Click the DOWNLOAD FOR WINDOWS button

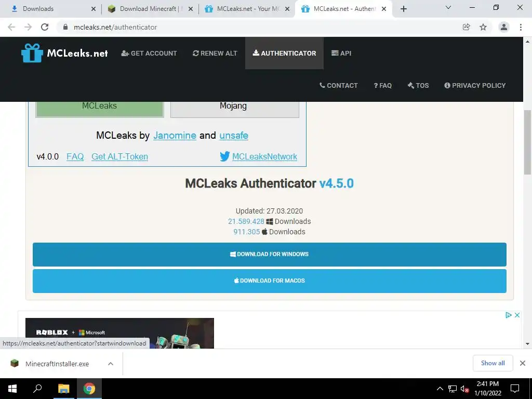click(x=270, y=255)
